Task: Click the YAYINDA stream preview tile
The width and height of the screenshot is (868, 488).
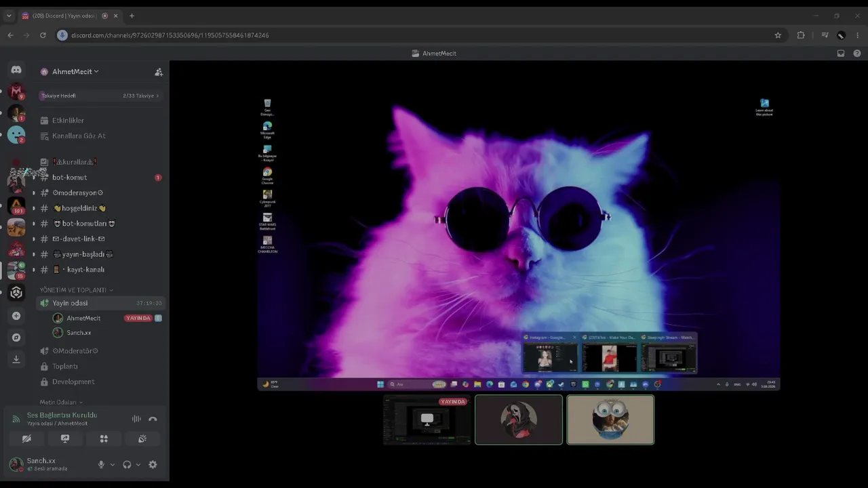Action: click(x=427, y=420)
